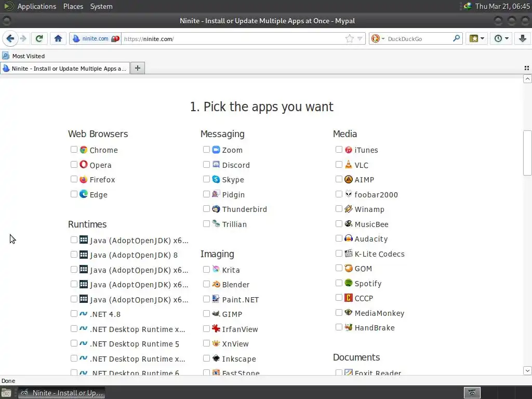Click the MediaMonkey label
The height and width of the screenshot is (399, 532).
pyautogui.click(x=379, y=313)
